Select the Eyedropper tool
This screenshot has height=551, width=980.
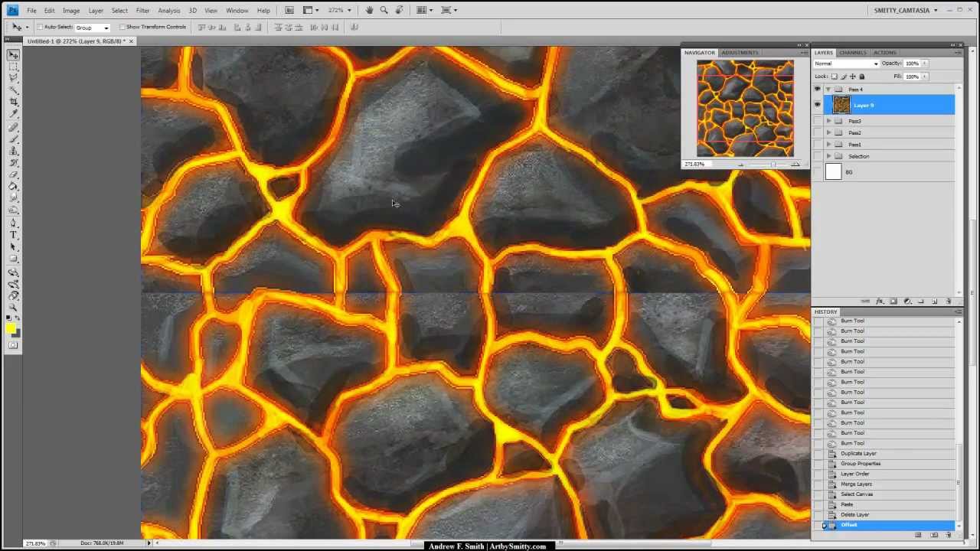tap(14, 113)
